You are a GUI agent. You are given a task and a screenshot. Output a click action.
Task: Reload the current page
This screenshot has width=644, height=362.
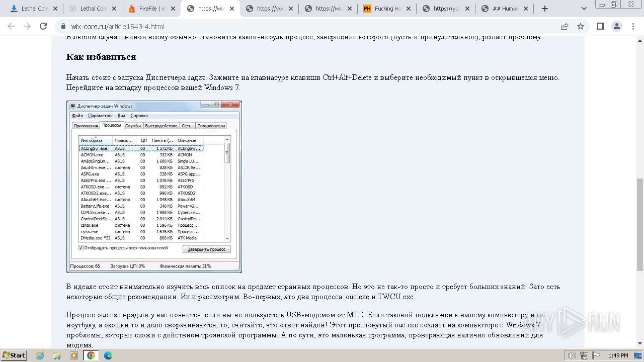[x=43, y=27]
